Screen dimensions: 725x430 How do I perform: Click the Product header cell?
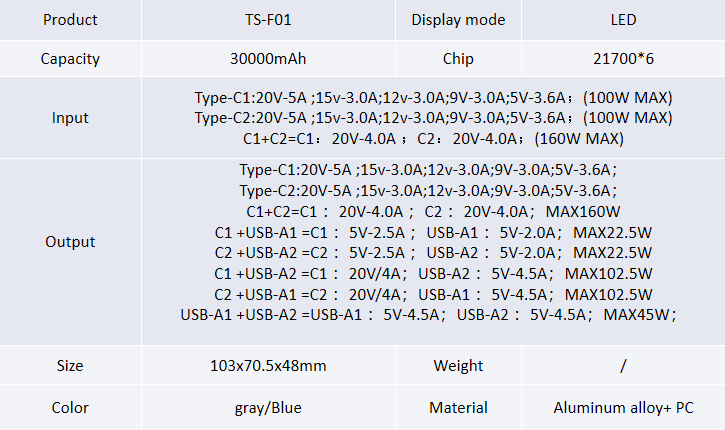pyautogui.click(x=70, y=20)
